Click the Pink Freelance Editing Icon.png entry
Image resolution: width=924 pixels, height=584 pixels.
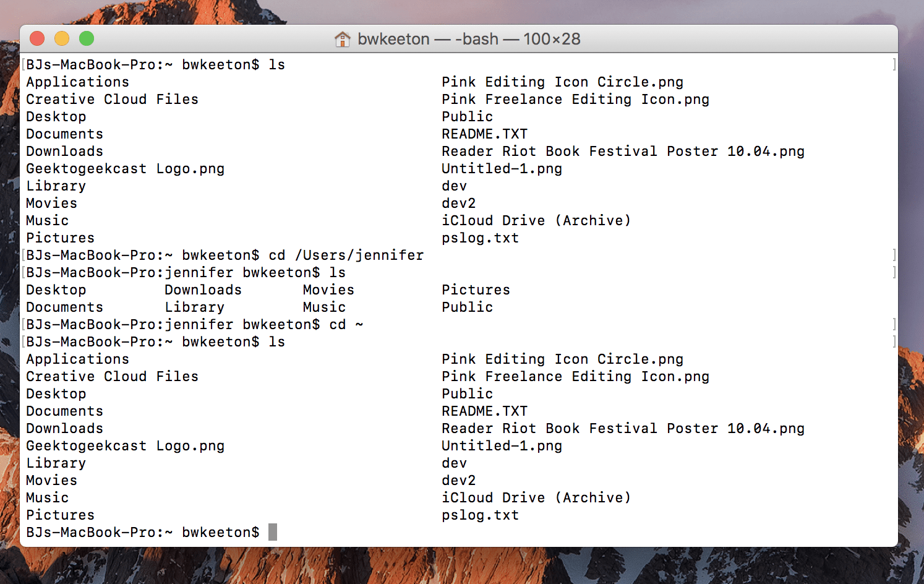(575, 99)
